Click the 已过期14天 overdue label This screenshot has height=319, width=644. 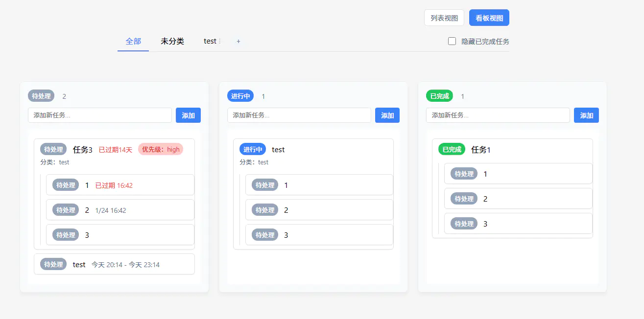(x=116, y=150)
